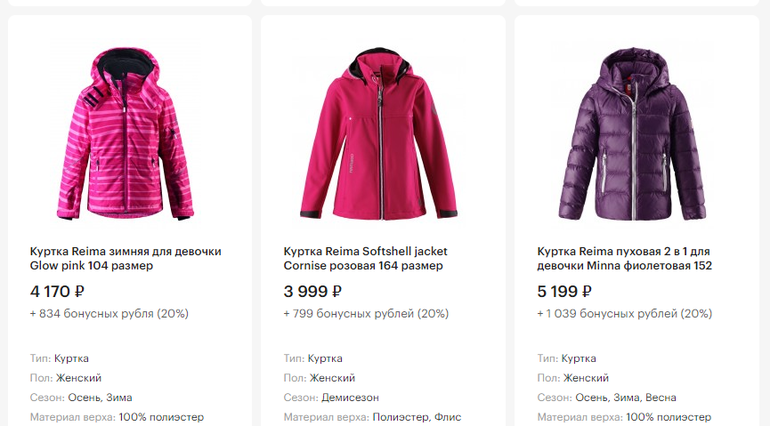
Task: Click the 4 170 ₽ price
Action: 58,292
